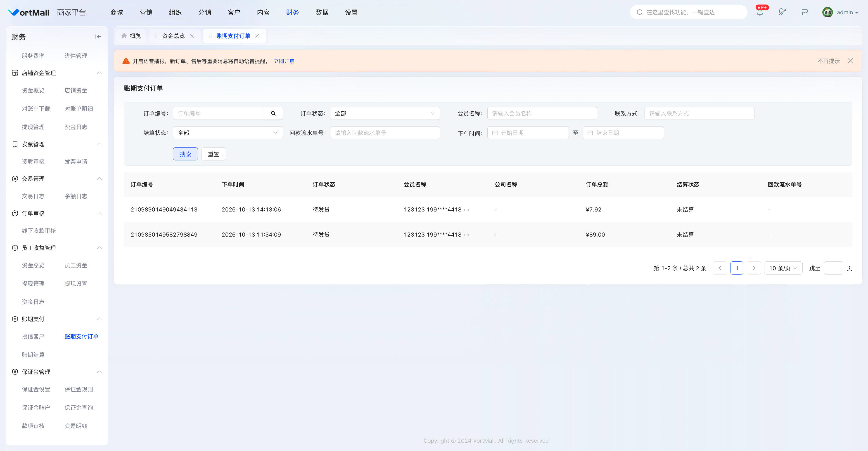Viewport: 868px width, 451px height.
Task: Click the admin avatar icon
Action: click(x=828, y=12)
